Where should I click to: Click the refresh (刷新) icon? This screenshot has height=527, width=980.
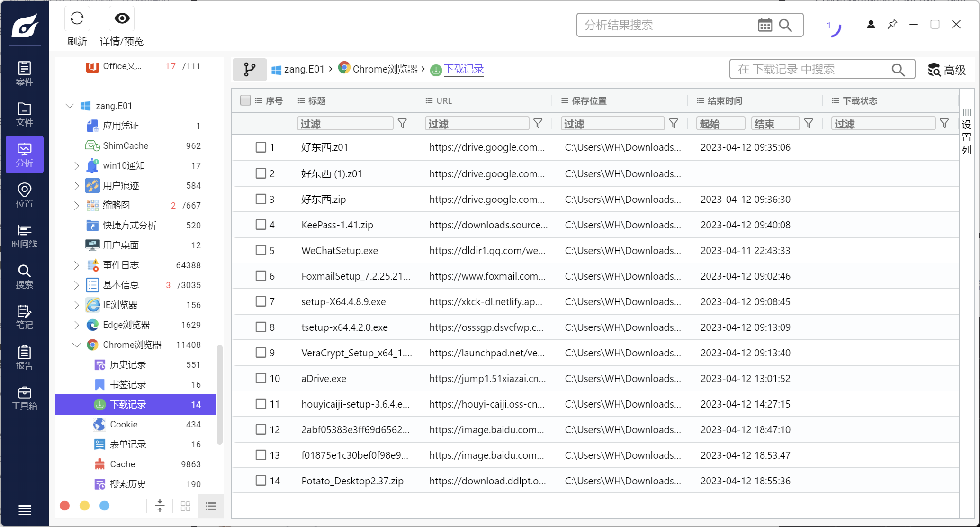tap(77, 18)
